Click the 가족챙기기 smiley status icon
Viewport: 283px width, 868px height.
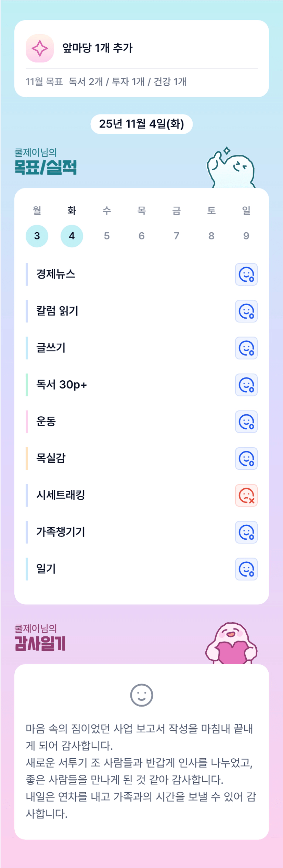point(246,532)
